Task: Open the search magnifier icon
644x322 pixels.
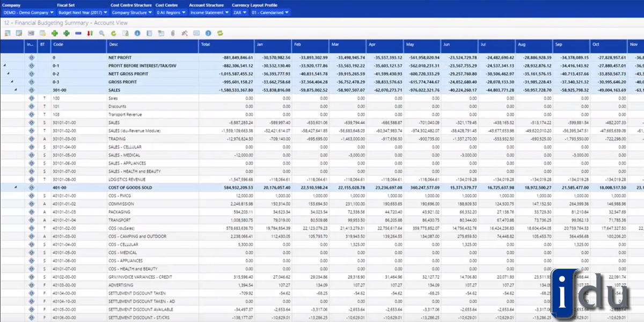Action: (x=101, y=33)
